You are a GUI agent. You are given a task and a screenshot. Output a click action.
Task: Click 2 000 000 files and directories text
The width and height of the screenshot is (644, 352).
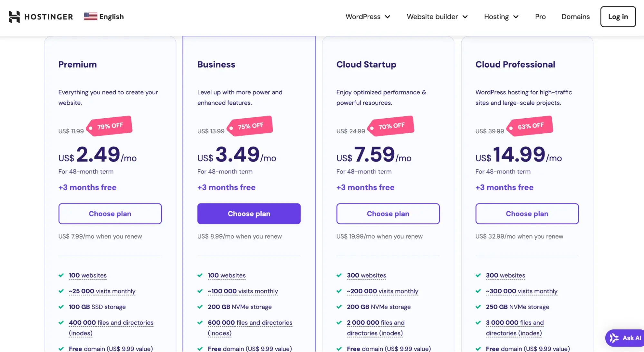tap(376, 328)
